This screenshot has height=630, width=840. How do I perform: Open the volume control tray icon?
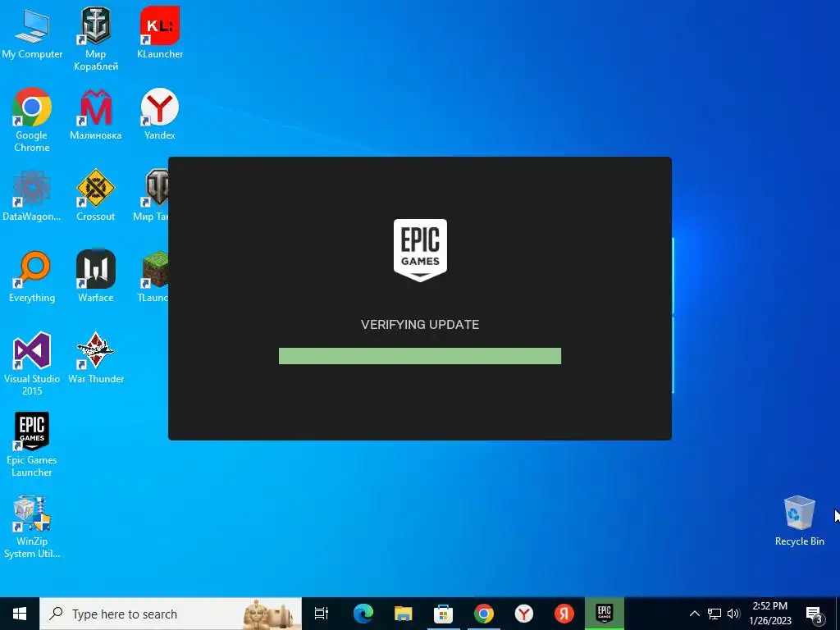pyautogui.click(x=733, y=614)
